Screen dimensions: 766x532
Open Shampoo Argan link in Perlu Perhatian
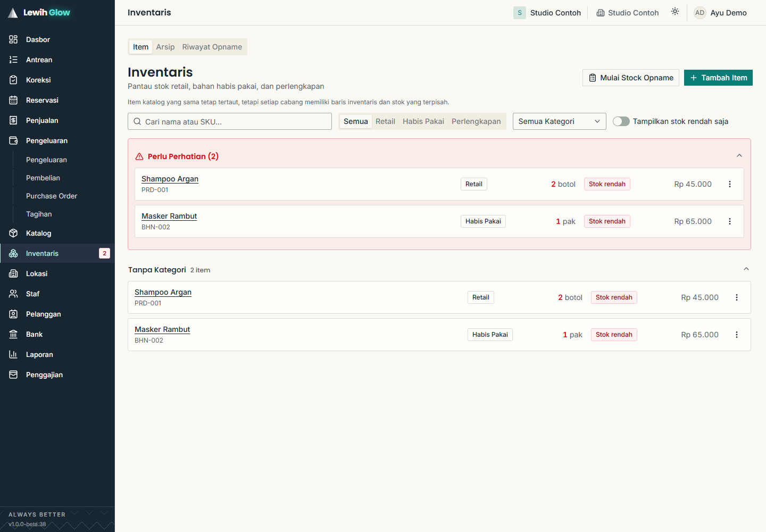tap(170, 179)
